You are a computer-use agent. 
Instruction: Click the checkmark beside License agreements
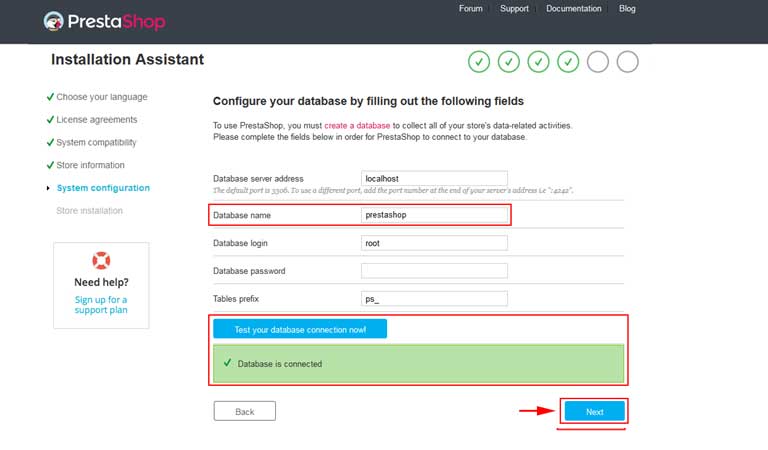pyautogui.click(x=50, y=119)
